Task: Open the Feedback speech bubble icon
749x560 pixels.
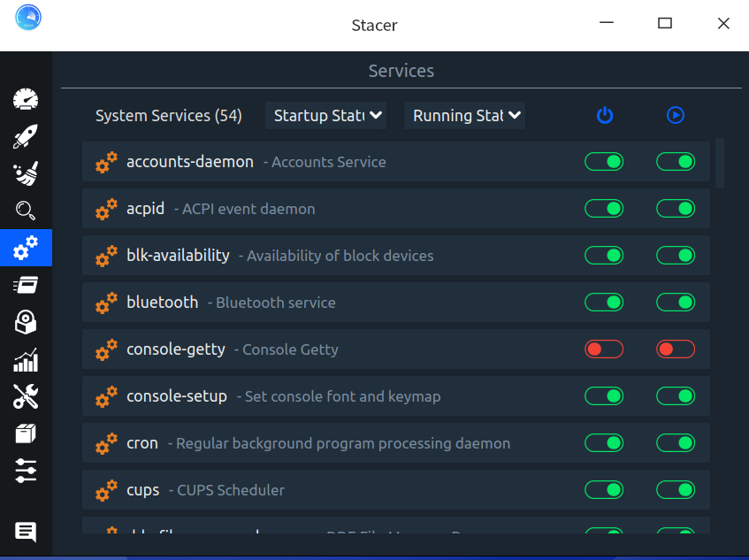Action: pyautogui.click(x=26, y=532)
